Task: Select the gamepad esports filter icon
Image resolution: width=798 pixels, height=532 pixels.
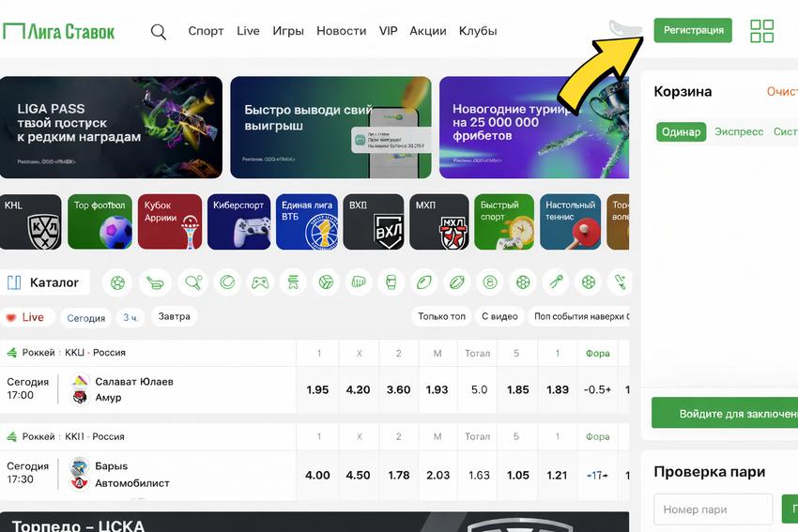Action: click(260, 282)
